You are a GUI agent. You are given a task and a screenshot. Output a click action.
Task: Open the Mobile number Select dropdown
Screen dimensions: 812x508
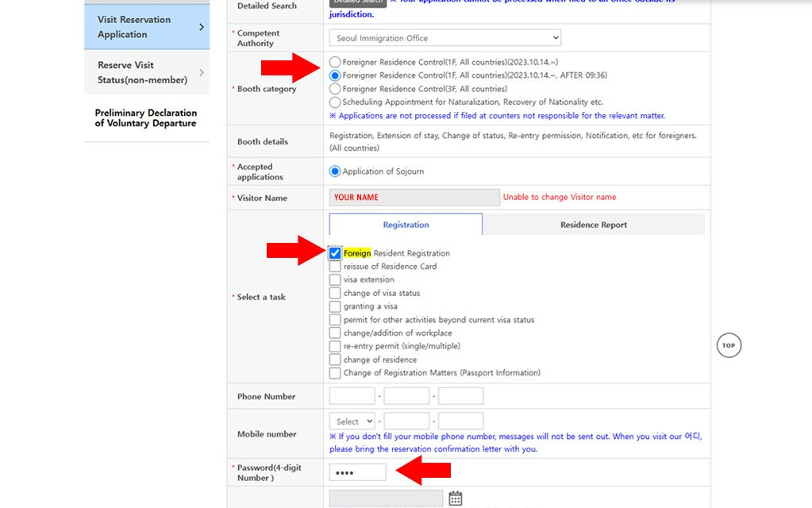click(x=352, y=421)
